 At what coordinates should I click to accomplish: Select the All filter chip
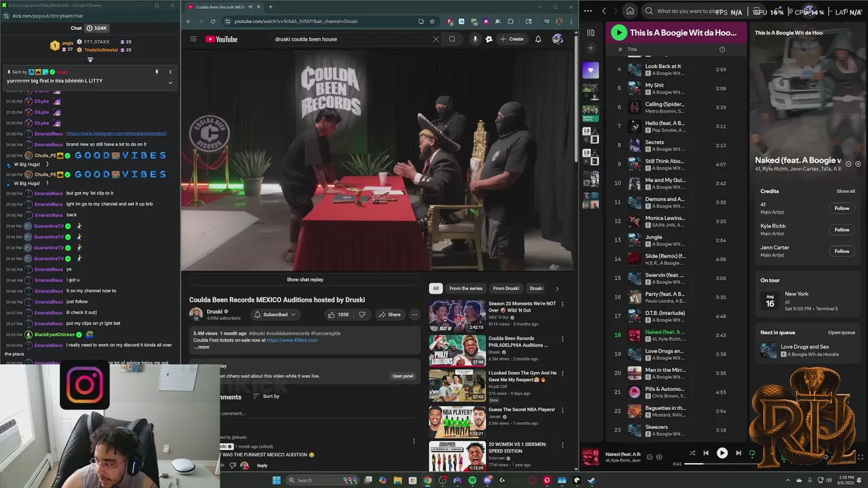(x=436, y=288)
